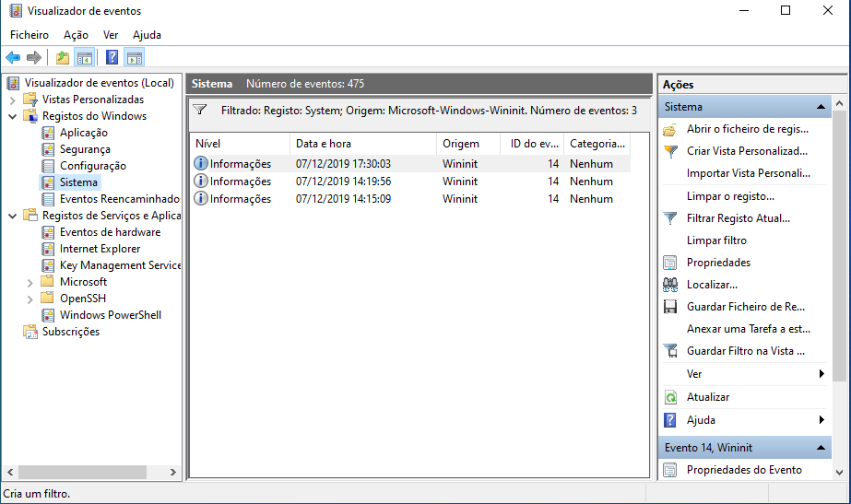Open the Ajuda submenu arrow in Ações
This screenshot has height=504, width=851.
[821, 420]
